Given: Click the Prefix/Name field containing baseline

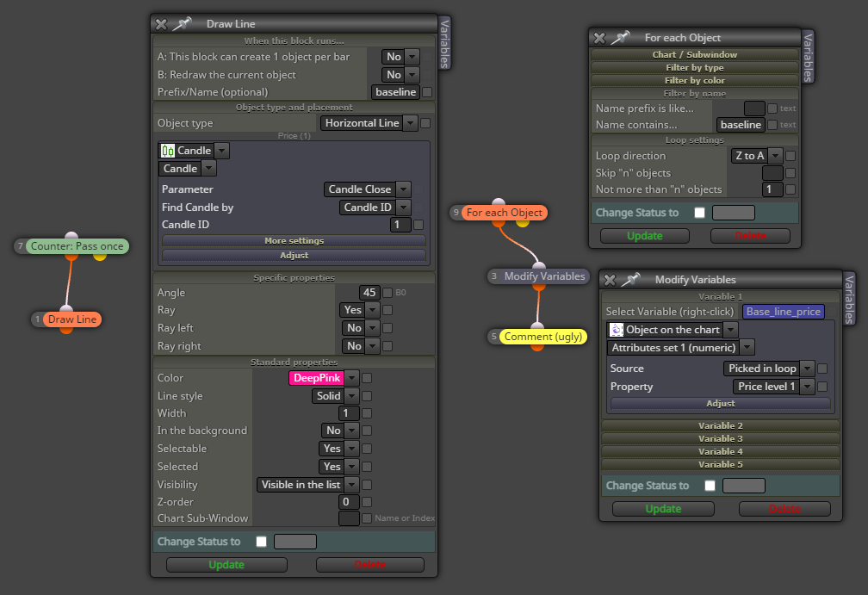Looking at the screenshot, I should coord(395,92).
